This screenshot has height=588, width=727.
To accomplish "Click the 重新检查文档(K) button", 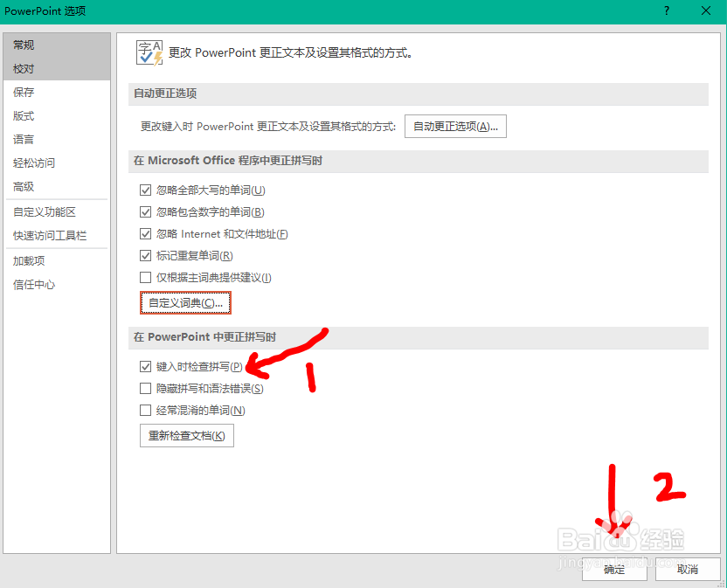I will pos(187,435).
